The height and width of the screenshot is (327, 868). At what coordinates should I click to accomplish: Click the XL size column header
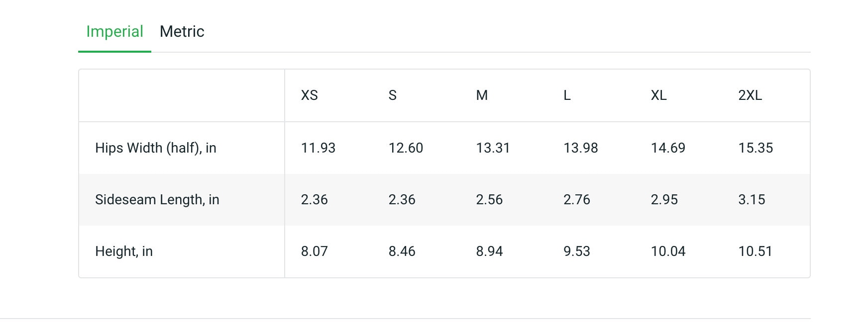[x=658, y=95]
